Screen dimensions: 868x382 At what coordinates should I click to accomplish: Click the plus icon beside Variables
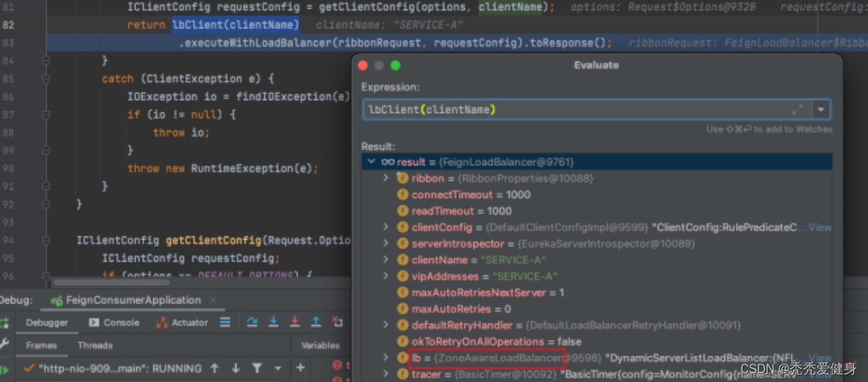(x=300, y=368)
